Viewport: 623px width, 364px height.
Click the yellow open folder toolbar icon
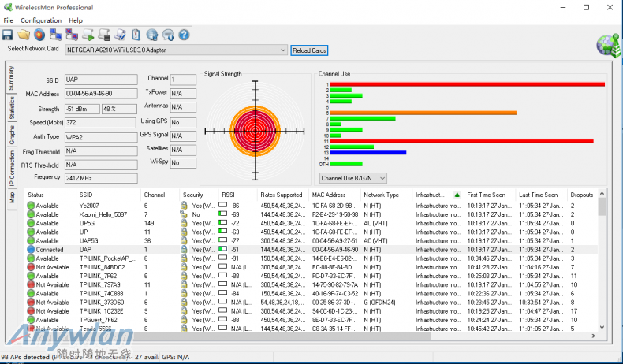(x=24, y=35)
